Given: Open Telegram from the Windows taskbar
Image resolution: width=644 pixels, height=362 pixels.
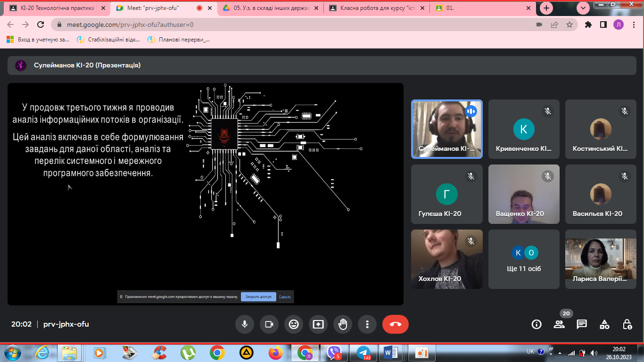Looking at the screenshot, I should pos(363,352).
